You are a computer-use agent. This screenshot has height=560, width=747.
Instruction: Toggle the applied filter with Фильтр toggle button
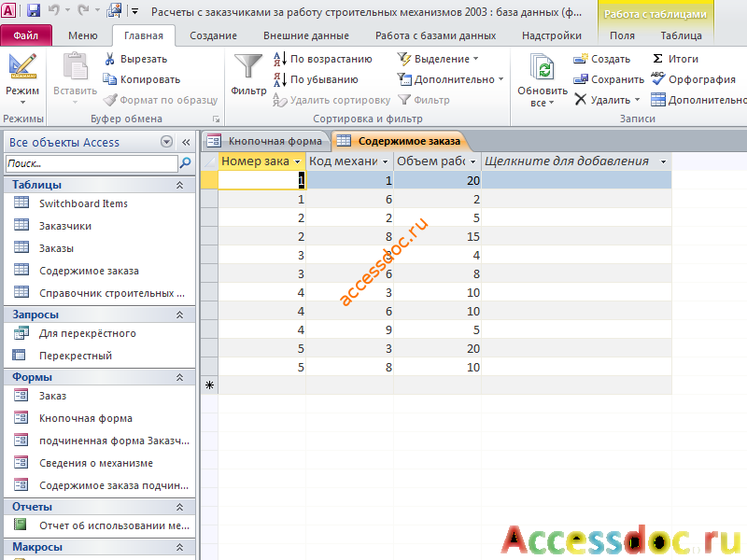(424, 100)
